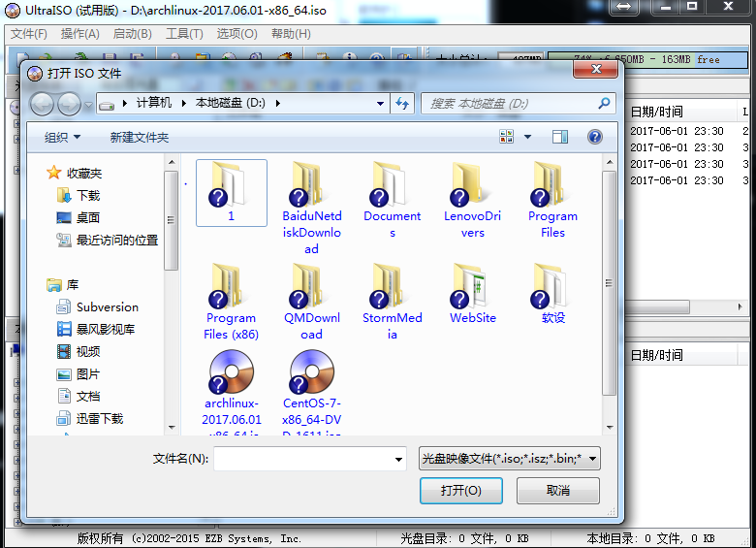
Task: Click the 取消 button
Action: click(x=558, y=491)
